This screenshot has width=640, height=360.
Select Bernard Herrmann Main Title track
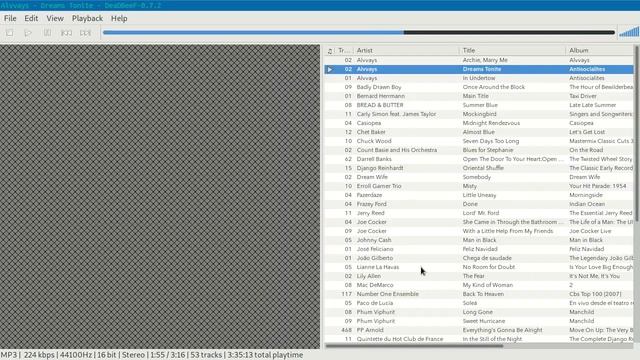[479, 96]
